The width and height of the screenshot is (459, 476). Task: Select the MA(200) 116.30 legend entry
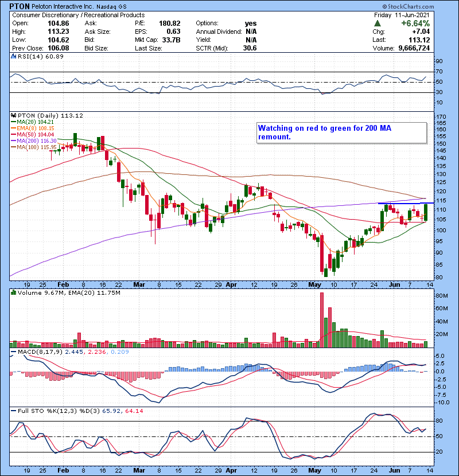[34, 141]
